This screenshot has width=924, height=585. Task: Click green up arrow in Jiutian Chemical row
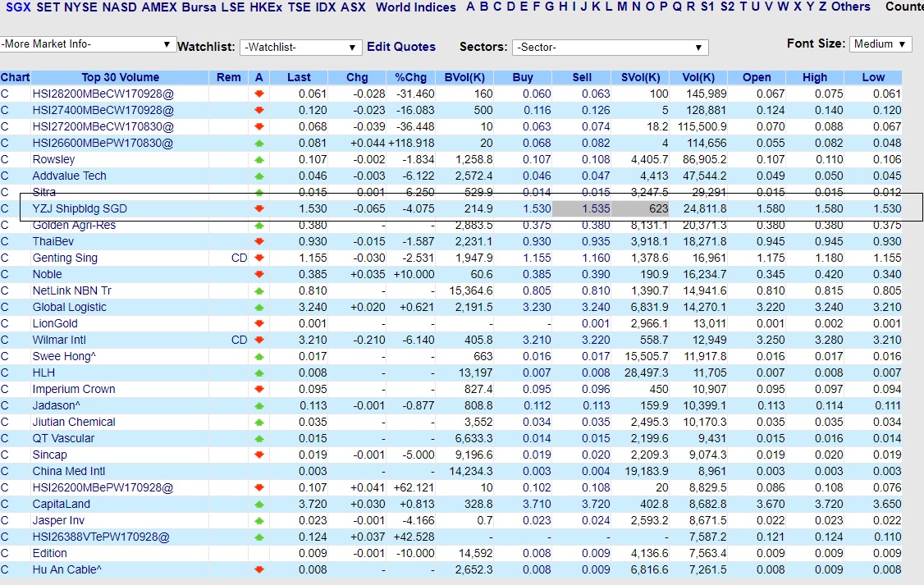258,423
